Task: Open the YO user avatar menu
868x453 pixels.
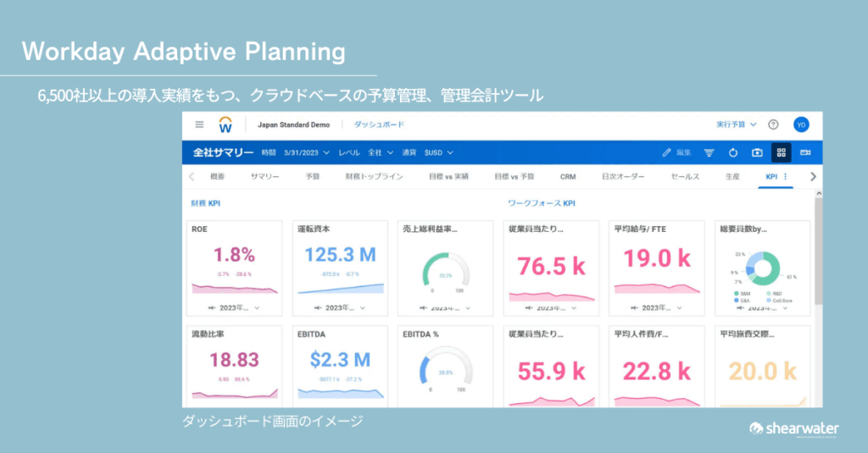Action: (801, 124)
